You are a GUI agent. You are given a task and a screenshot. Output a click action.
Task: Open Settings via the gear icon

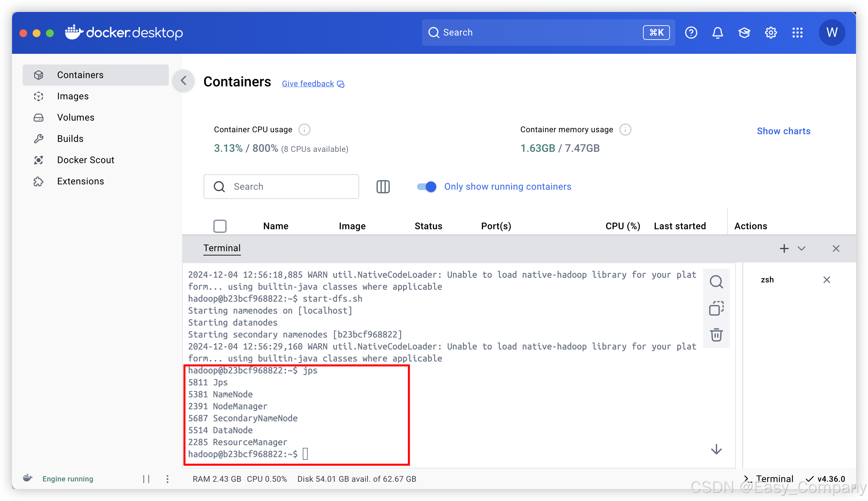click(771, 32)
